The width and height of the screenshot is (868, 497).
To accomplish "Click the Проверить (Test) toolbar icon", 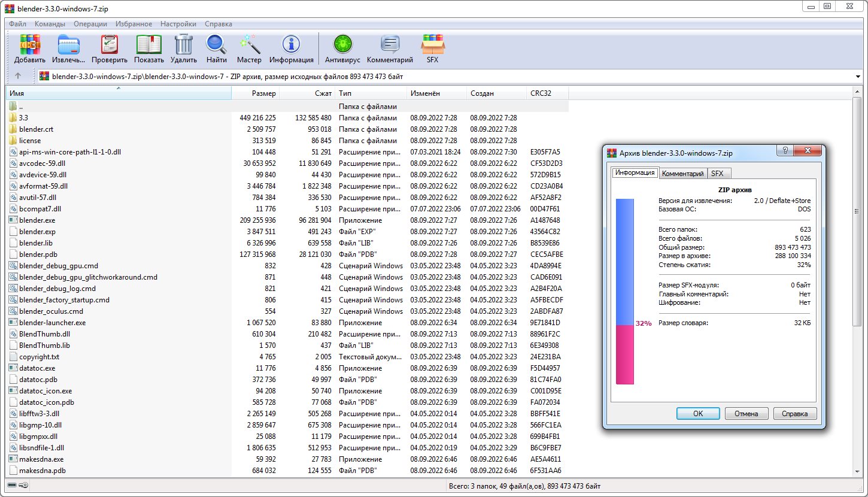I will tap(110, 45).
